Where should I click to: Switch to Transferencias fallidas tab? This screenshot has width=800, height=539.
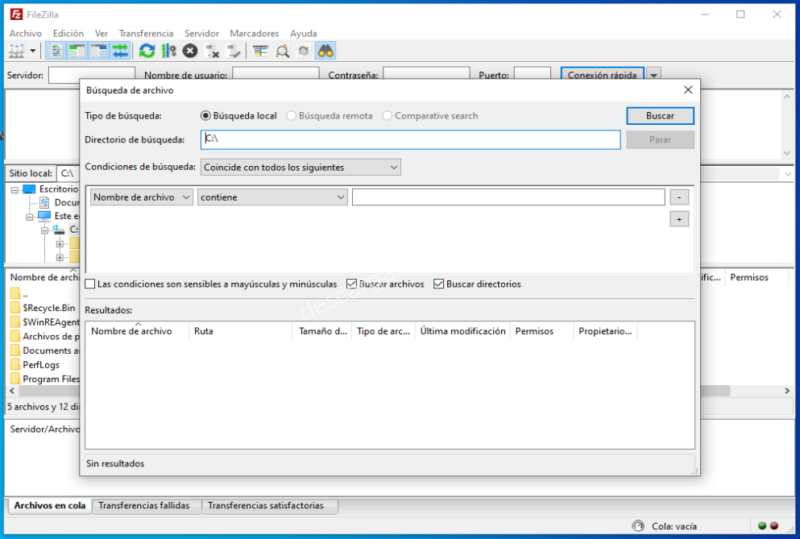tap(144, 505)
